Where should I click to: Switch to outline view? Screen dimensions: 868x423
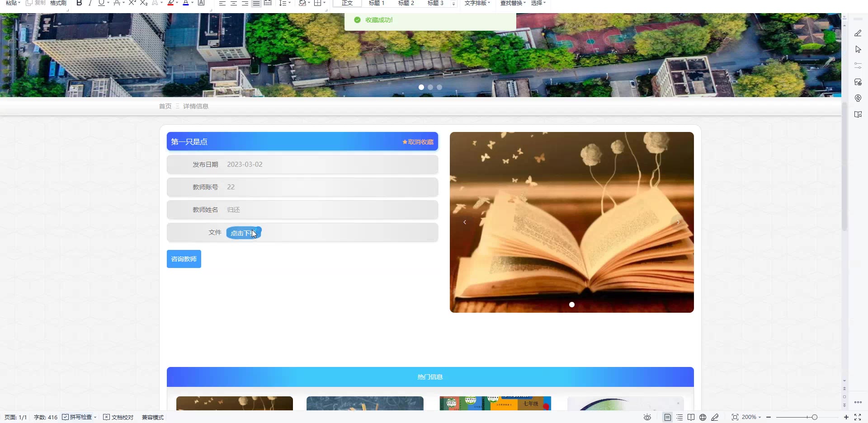click(679, 417)
